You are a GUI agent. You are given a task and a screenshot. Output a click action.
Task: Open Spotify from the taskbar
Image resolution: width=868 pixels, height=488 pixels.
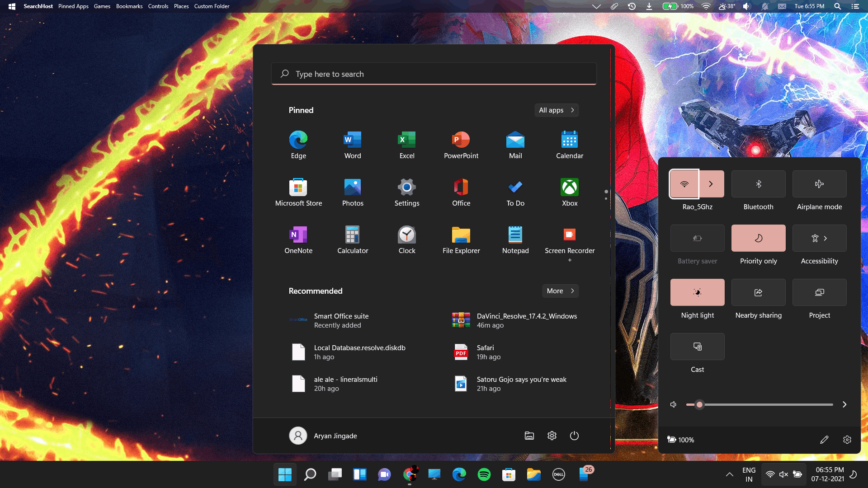pos(484,474)
